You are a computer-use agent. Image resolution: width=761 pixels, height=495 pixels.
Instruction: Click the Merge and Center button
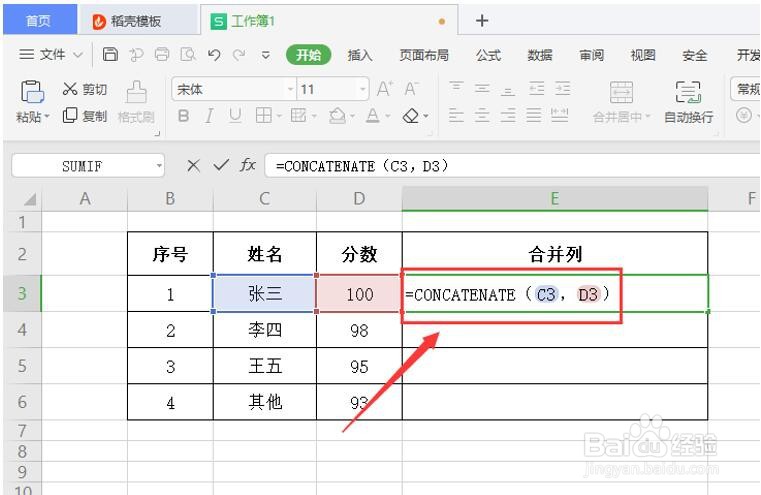(x=621, y=102)
